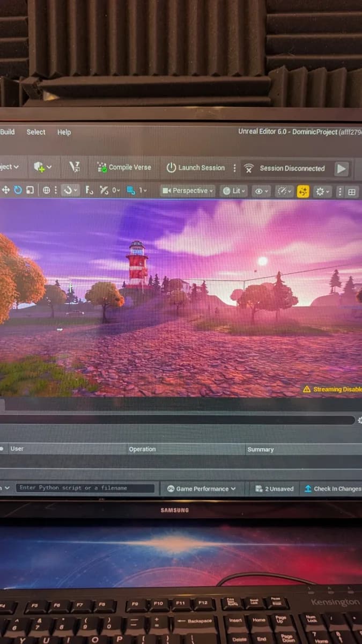Click the Python script input field
The width and height of the screenshot is (362, 644).
[85, 488]
